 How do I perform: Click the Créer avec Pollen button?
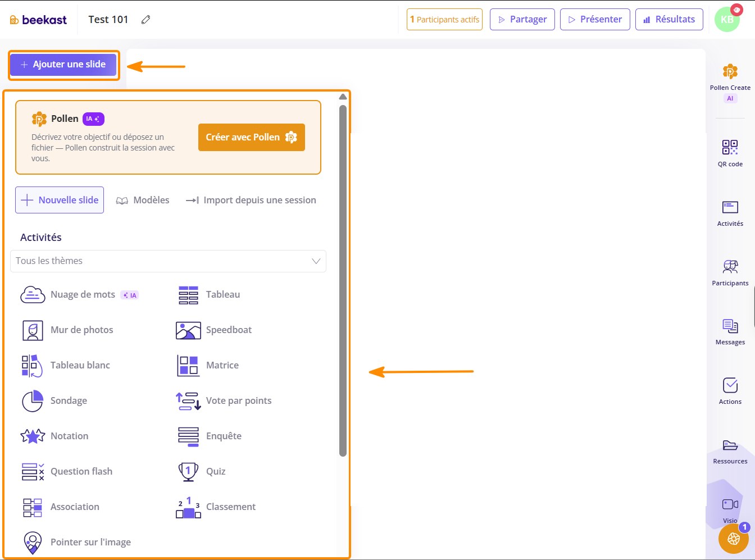tap(252, 138)
